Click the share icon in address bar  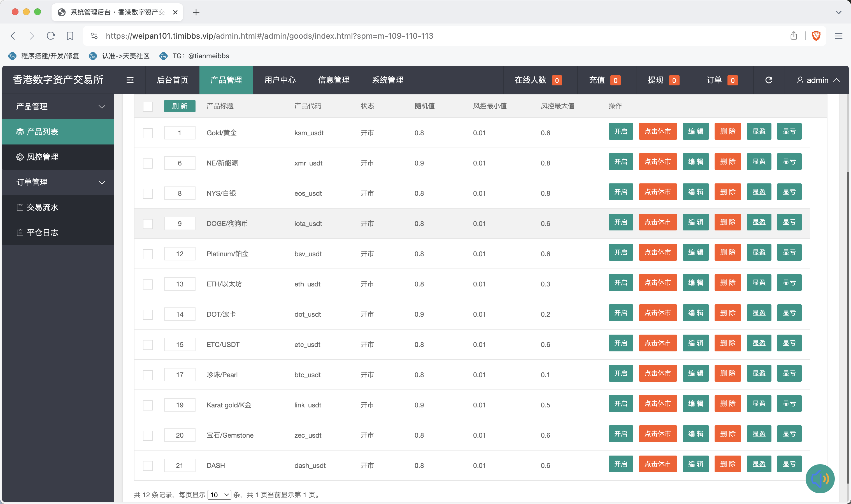(x=794, y=36)
